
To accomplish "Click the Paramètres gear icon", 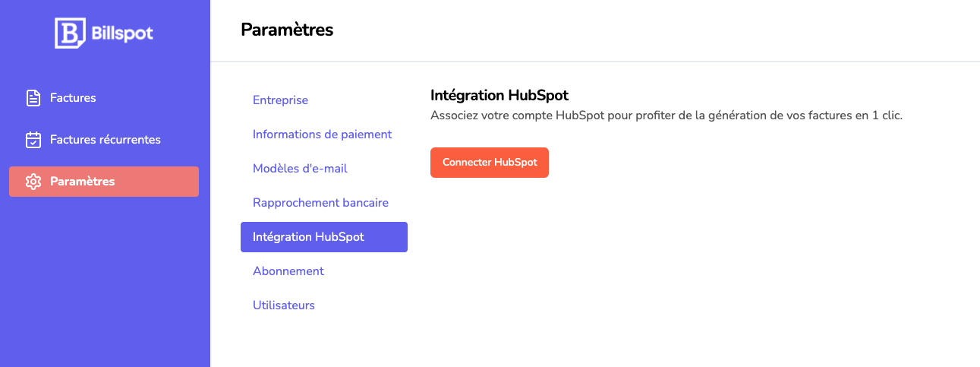I will pos(33,182).
